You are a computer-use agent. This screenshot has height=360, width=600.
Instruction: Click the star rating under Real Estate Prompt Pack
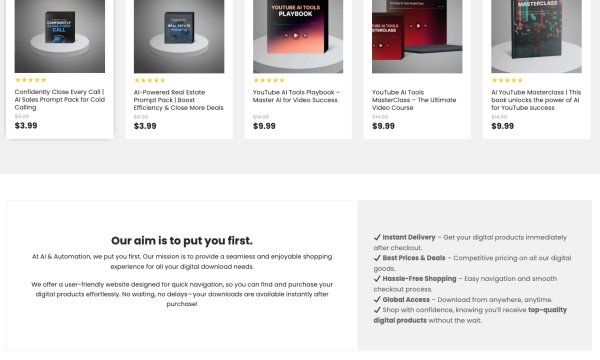pyautogui.click(x=150, y=80)
